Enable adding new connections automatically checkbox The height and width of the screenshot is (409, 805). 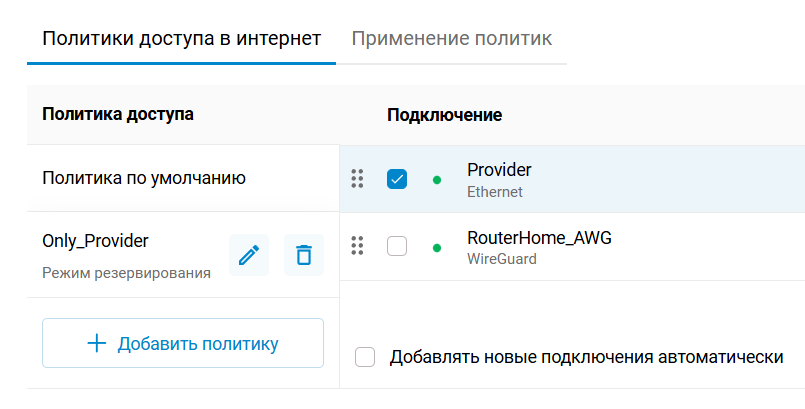coord(366,357)
